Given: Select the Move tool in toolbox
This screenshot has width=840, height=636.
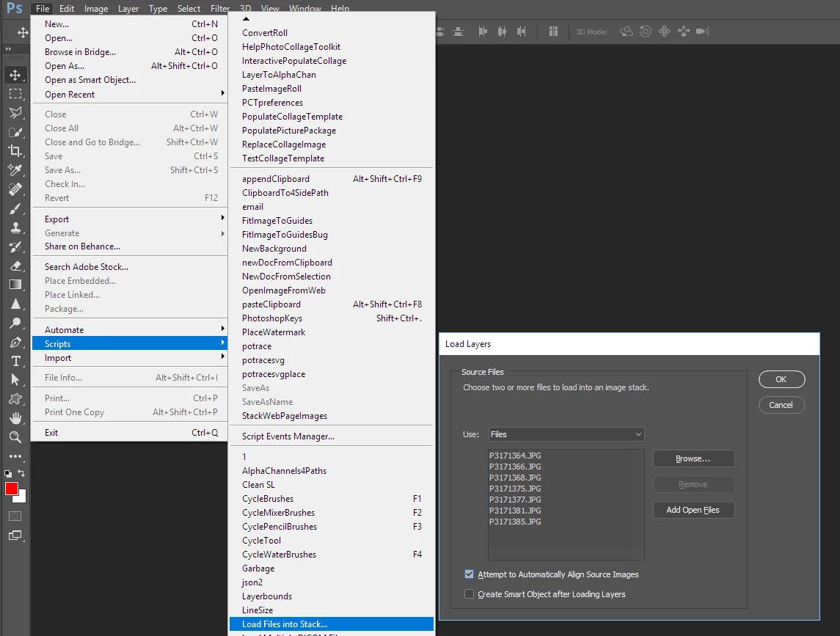Looking at the screenshot, I should coord(15,75).
